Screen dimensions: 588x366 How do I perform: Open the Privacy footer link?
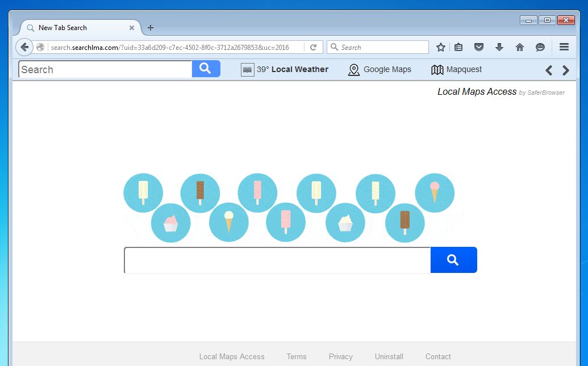pyautogui.click(x=340, y=356)
